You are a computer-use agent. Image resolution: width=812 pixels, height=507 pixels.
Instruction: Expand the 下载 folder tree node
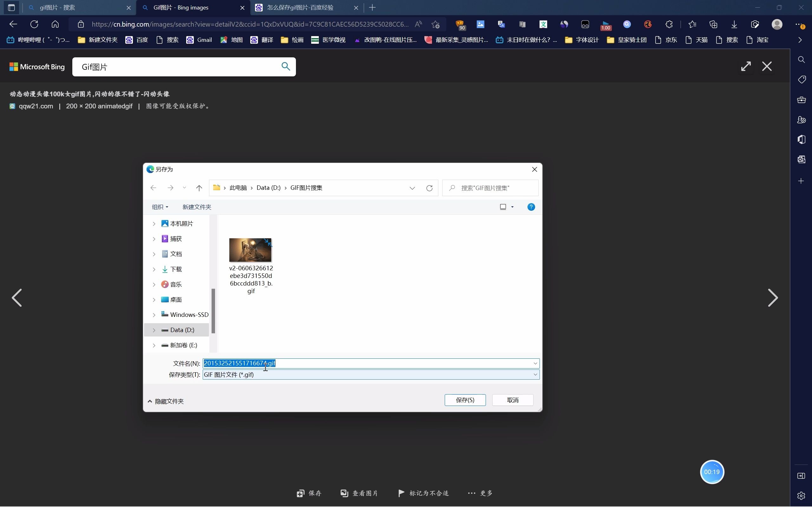tap(154, 269)
